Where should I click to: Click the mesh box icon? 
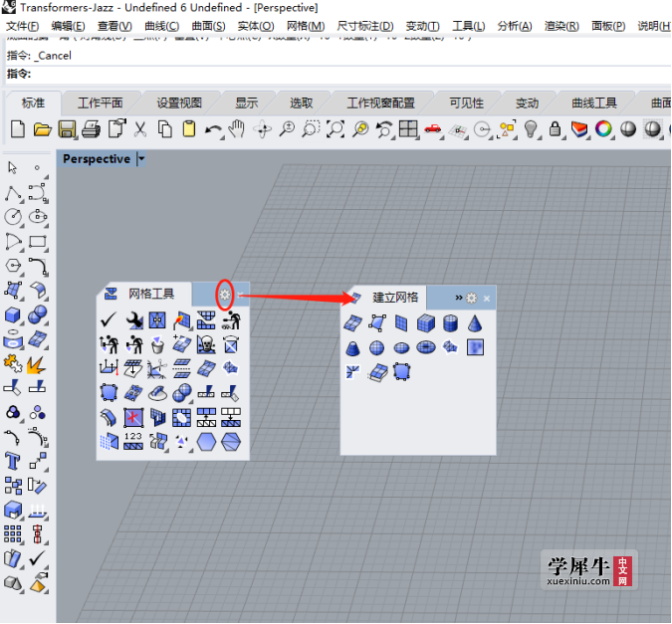tap(425, 323)
